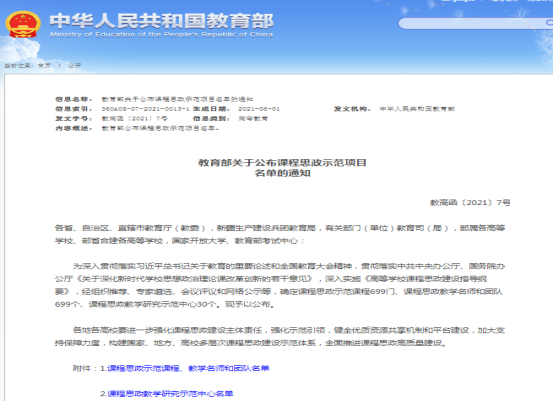
Task: Click the right-aligned document number 教高函〔2021〕7号
Action: pos(470,203)
